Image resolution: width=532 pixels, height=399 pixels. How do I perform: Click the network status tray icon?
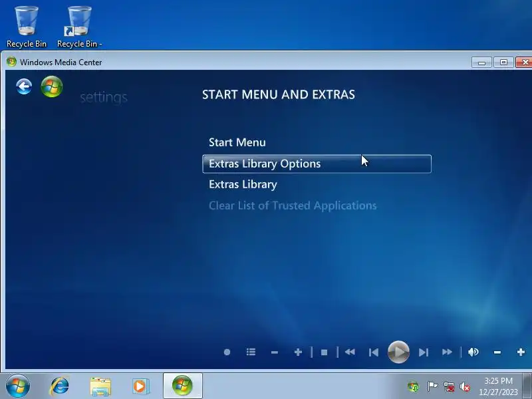(448, 386)
